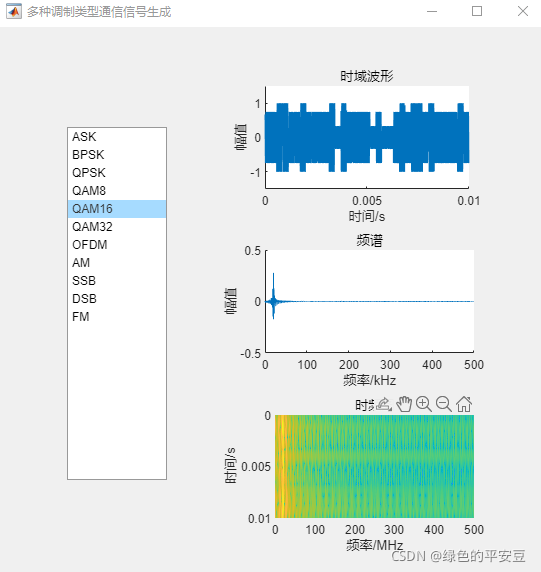Viewport: 541px width, 572px height.
Task: Minimize the signal generation window
Action: [x=432, y=12]
